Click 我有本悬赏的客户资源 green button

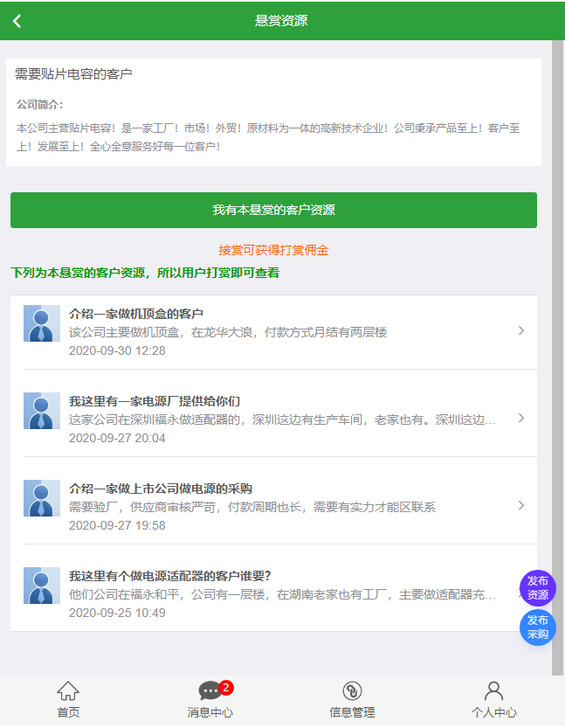pyautogui.click(x=273, y=210)
